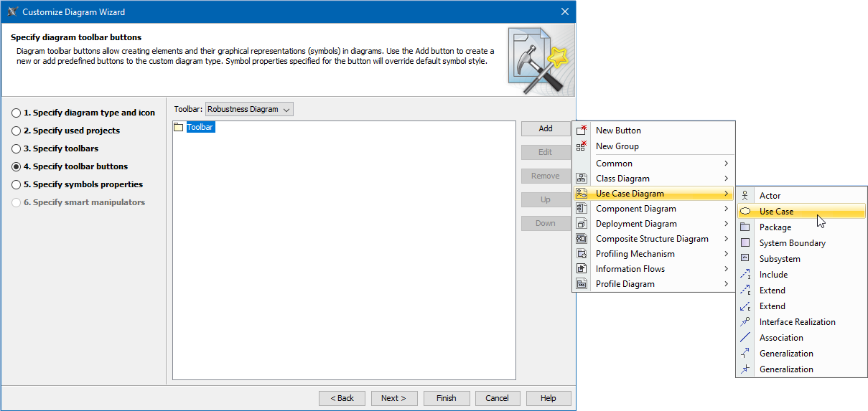The height and width of the screenshot is (411, 868).
Task: Click the Profiling Mechanism icon
Action: 582,254
